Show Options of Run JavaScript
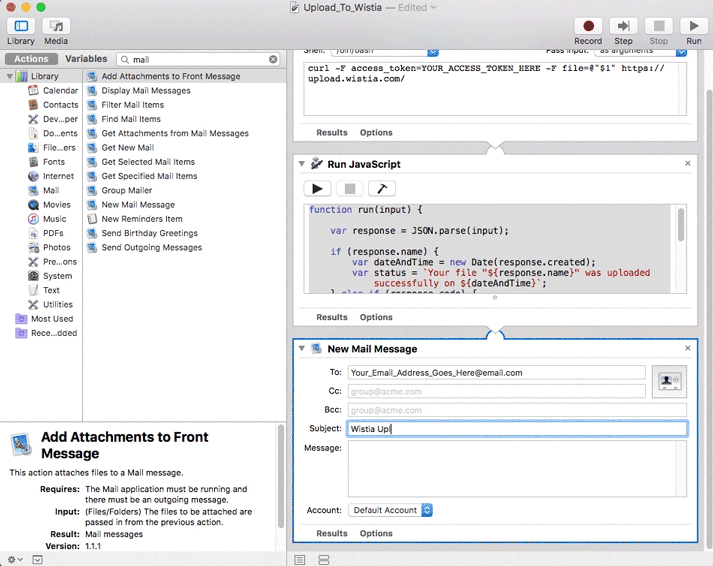713x566 pixels. click(376, 317)
